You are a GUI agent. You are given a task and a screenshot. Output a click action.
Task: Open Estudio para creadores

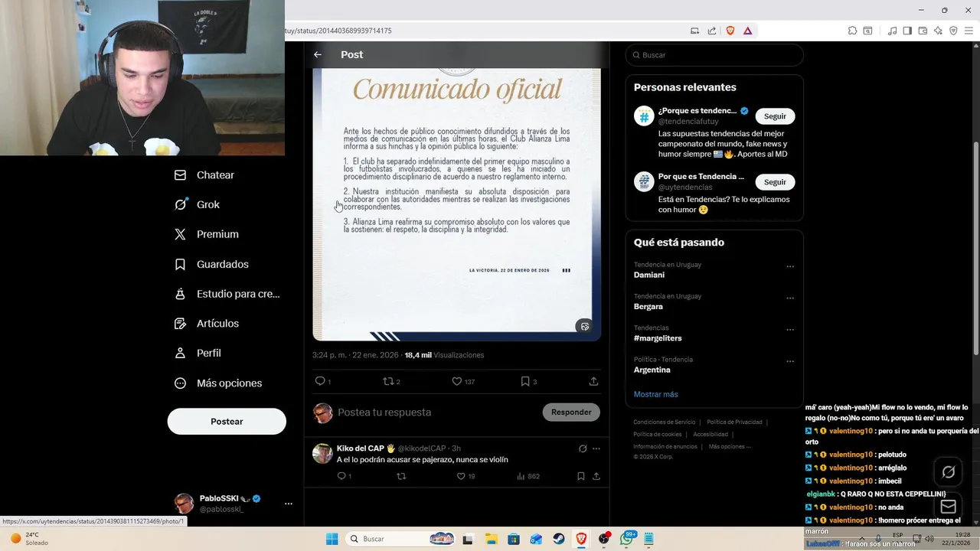click(238, 294)
